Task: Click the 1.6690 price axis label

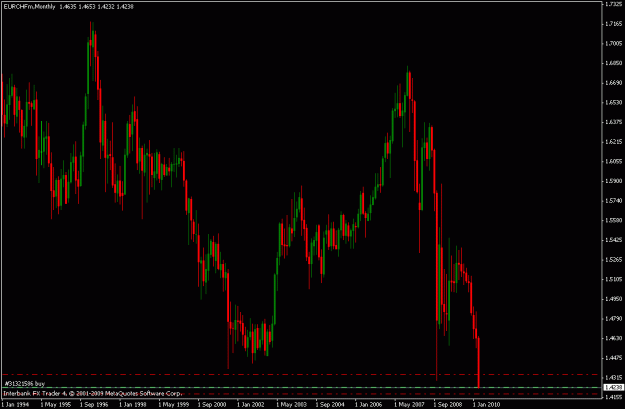Action: pyautogui.click(x=614, y=83)
